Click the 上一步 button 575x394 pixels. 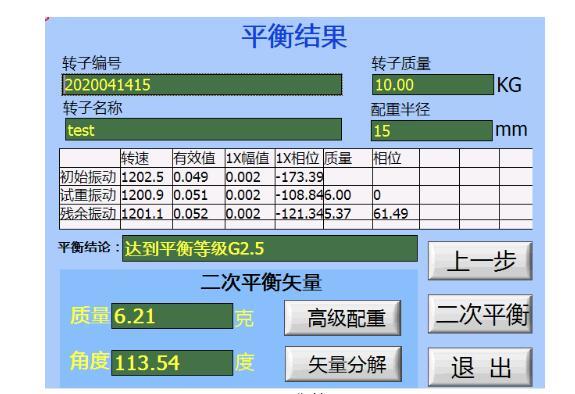[480, 261]
